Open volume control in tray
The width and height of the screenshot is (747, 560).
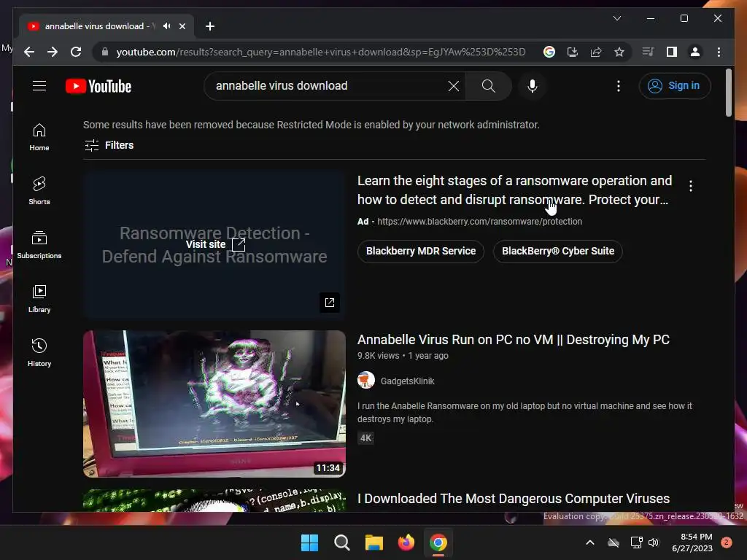tap(654, 542)
